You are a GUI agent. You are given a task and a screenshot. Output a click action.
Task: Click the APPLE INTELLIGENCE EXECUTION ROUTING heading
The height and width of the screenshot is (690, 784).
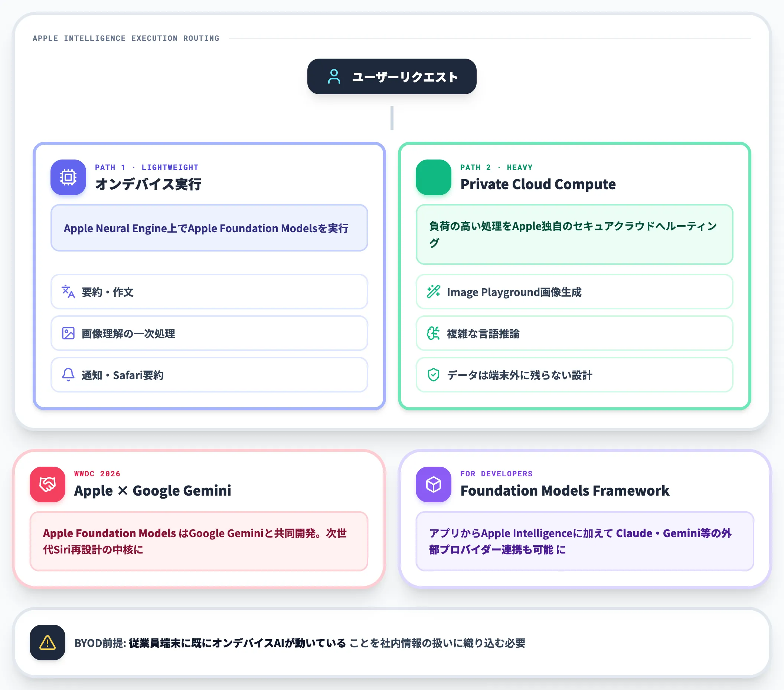(x=126, y=38)
